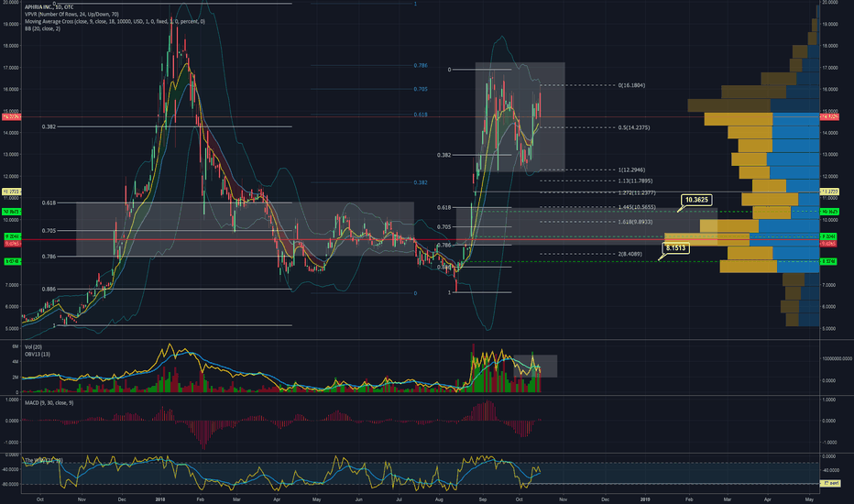Click the 2019 label on the time axis

point(645,499)
